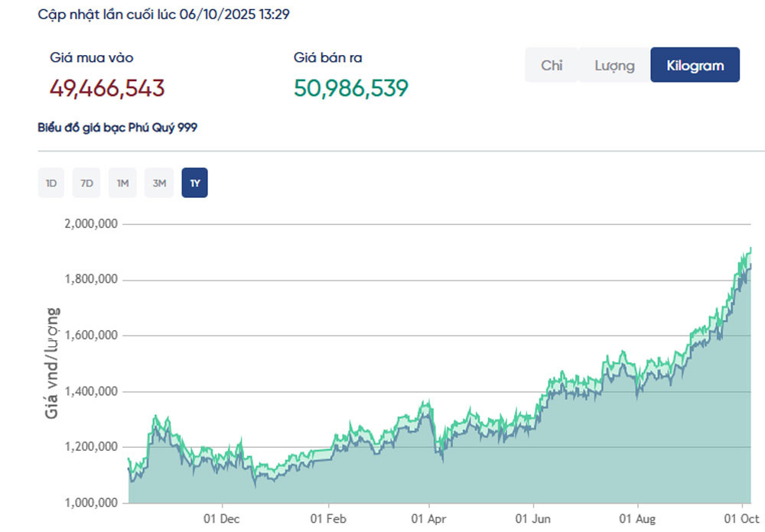Click the 1Y range button

(194, 183)
